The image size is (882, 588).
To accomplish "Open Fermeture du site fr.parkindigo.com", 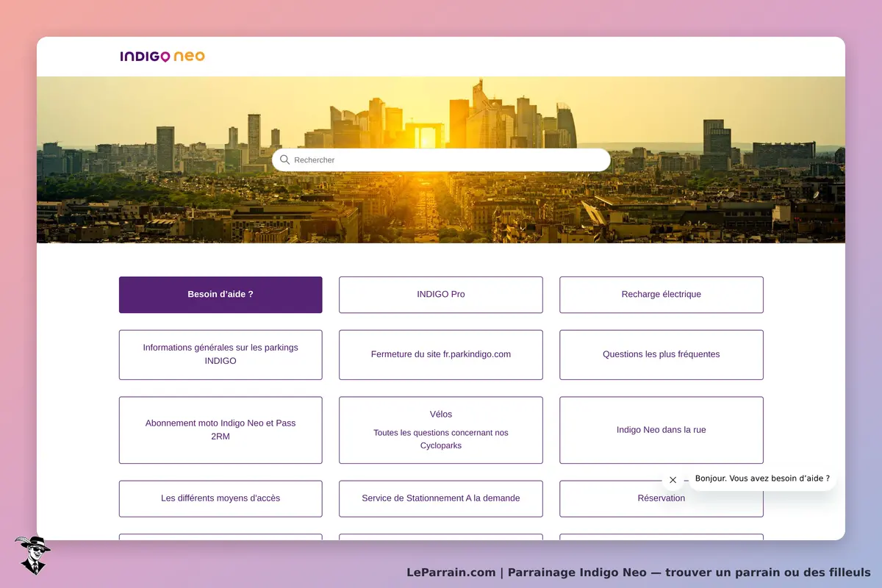I will (441, 355).
